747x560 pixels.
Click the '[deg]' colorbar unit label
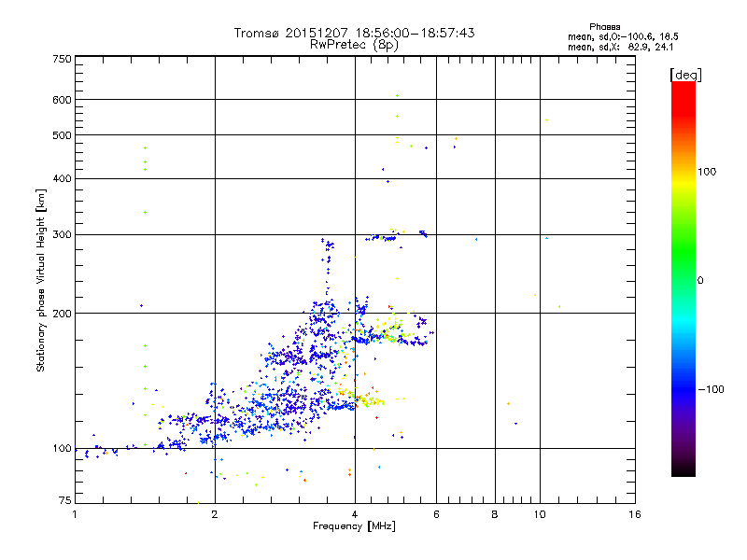(x=685, y=76)
